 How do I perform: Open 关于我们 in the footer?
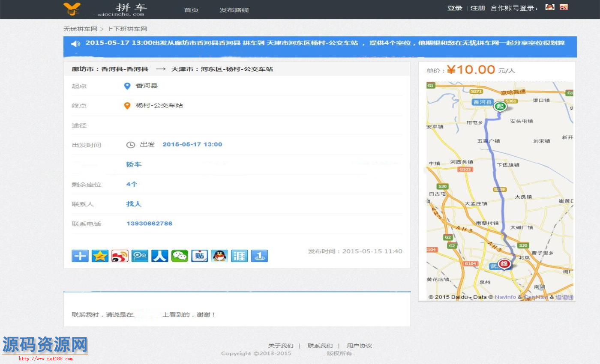(x=281, y=346)
